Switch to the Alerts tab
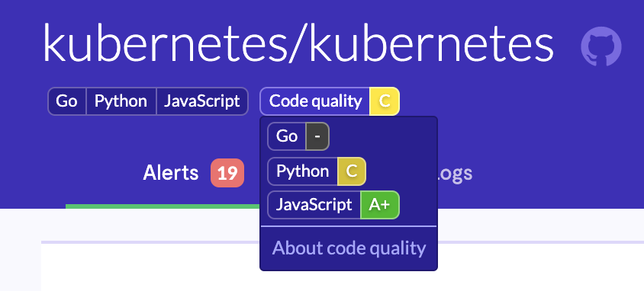644x291 pixels. (x=170, y=174)
